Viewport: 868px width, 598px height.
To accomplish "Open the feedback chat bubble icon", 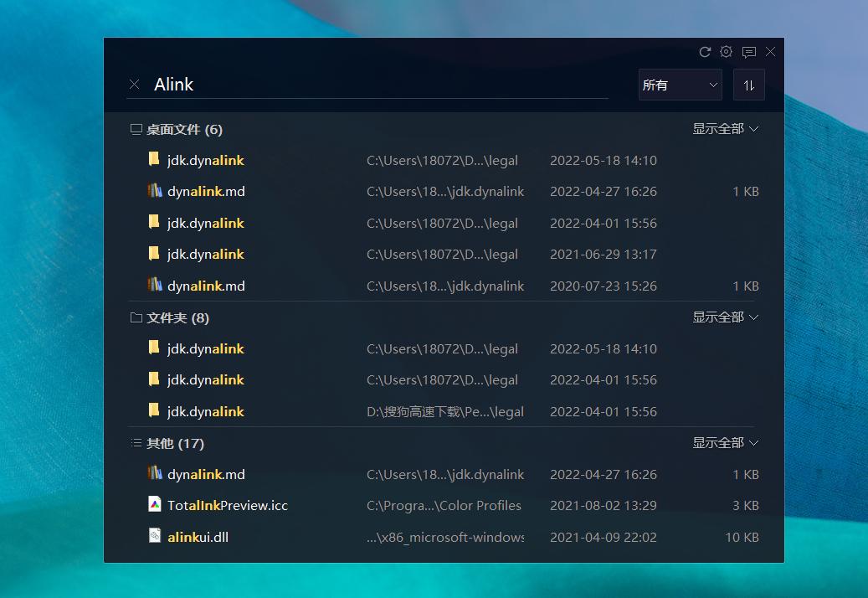I will (x=749, y=52).
